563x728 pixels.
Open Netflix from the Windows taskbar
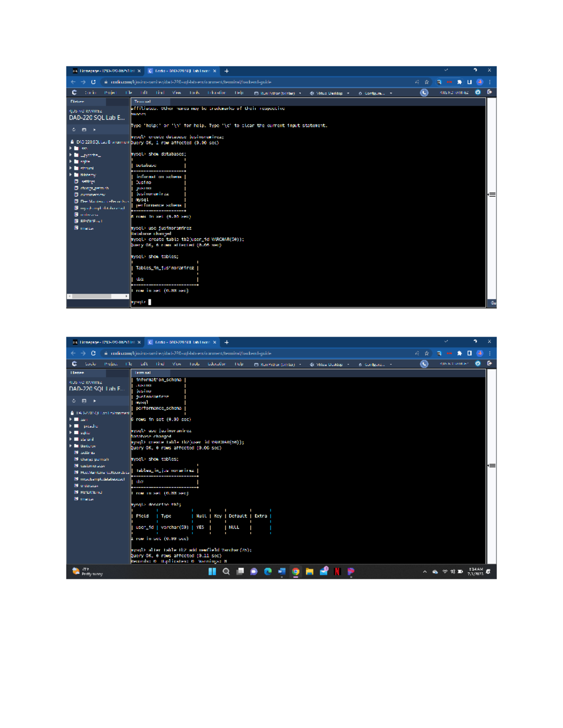pyautogui.click(x=337, y=571)
